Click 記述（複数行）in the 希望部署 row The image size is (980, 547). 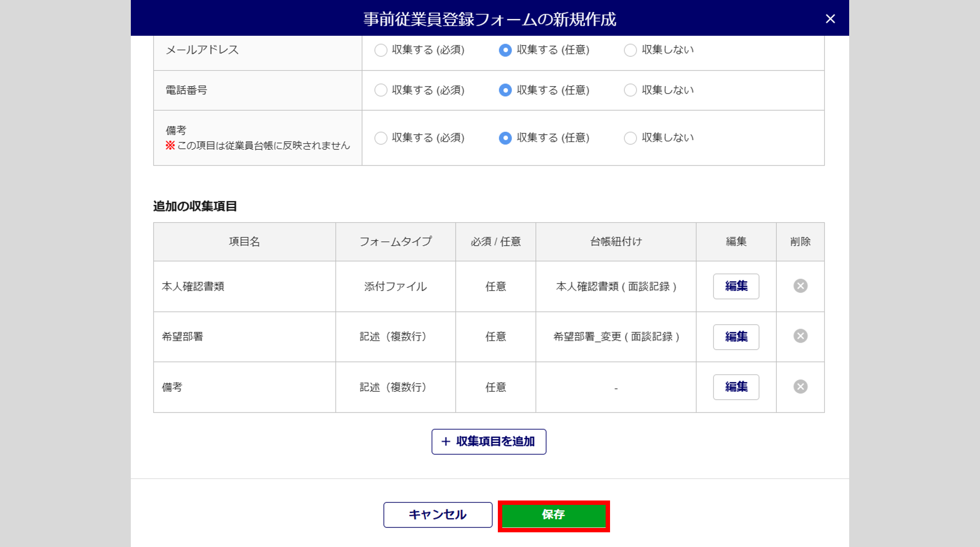(395, 337)
